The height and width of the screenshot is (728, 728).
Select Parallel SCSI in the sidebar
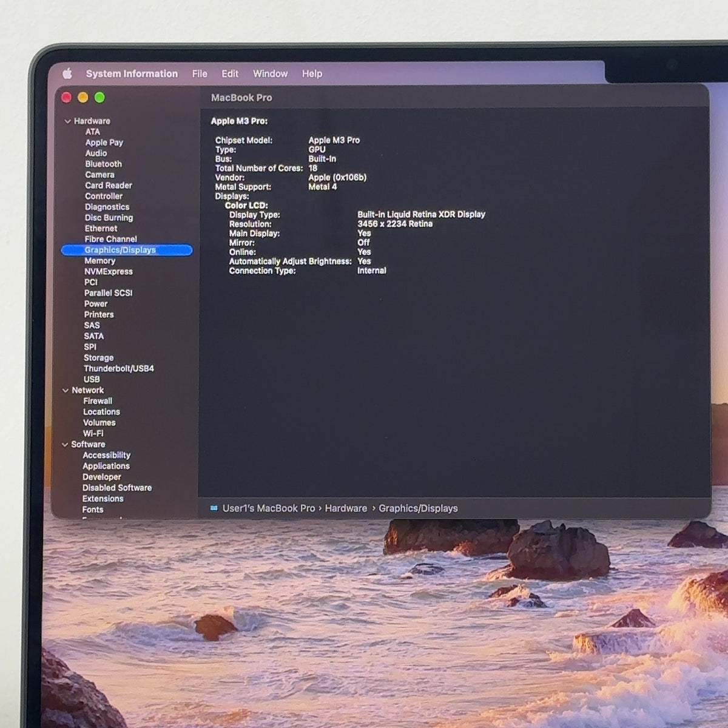coord(108,293)
